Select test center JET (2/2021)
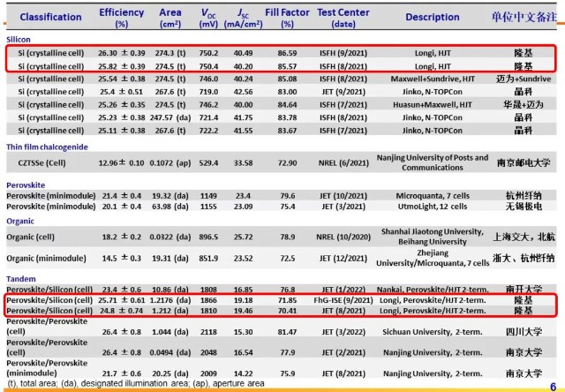 343,352
